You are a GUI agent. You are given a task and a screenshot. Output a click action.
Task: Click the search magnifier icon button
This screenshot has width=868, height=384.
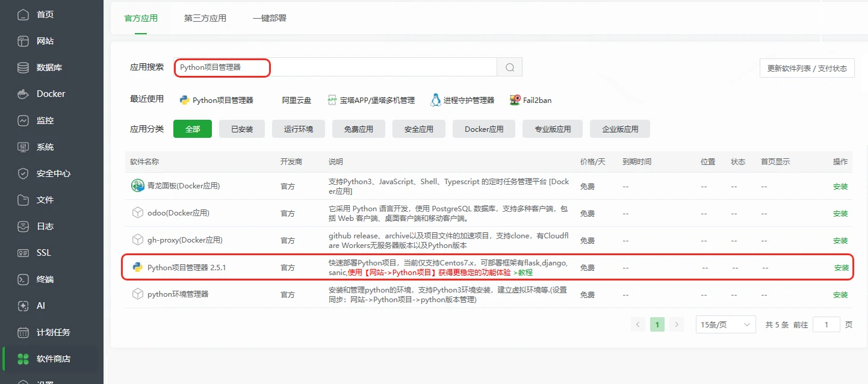pyautogui.click(x=510, y=67)
